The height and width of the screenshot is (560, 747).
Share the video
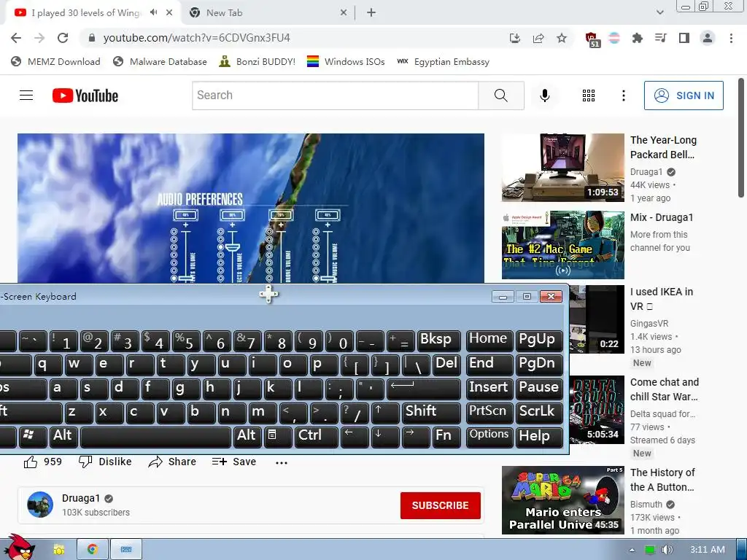pyautogui.click(x=172, y=462)
